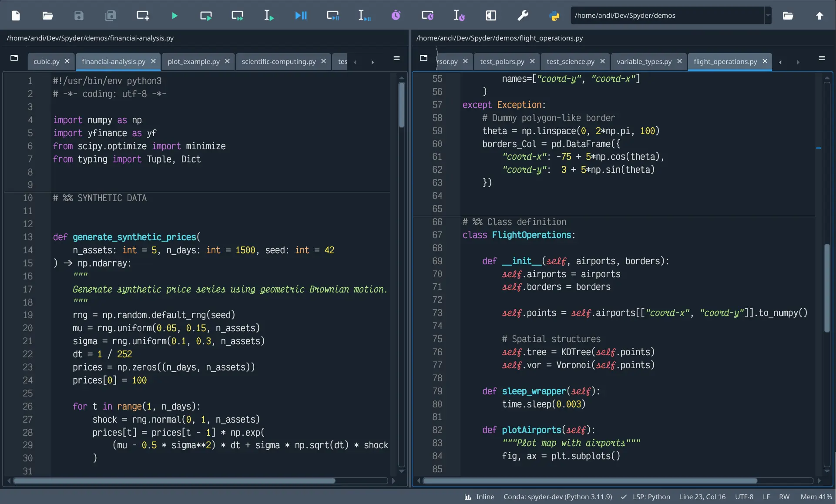Close the test_polars.py tab

pyautogui.click(x=532, y=61)
